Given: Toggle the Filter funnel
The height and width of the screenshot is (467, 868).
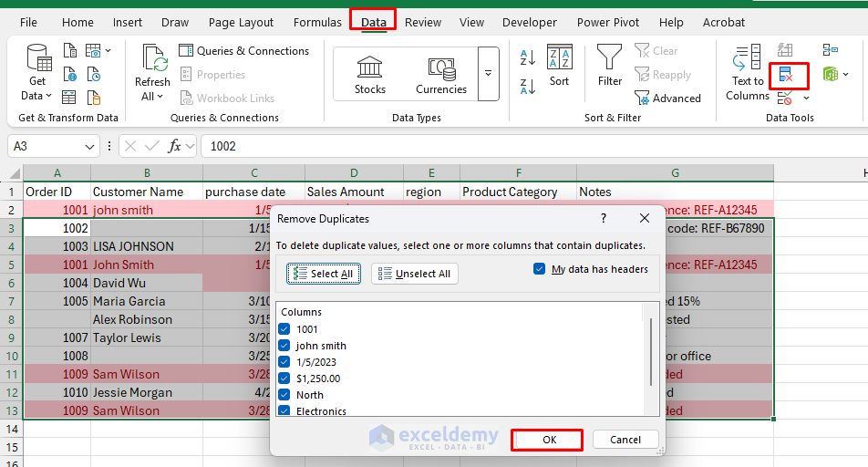Looking at the screenshot, I should (x=609, y=66).
